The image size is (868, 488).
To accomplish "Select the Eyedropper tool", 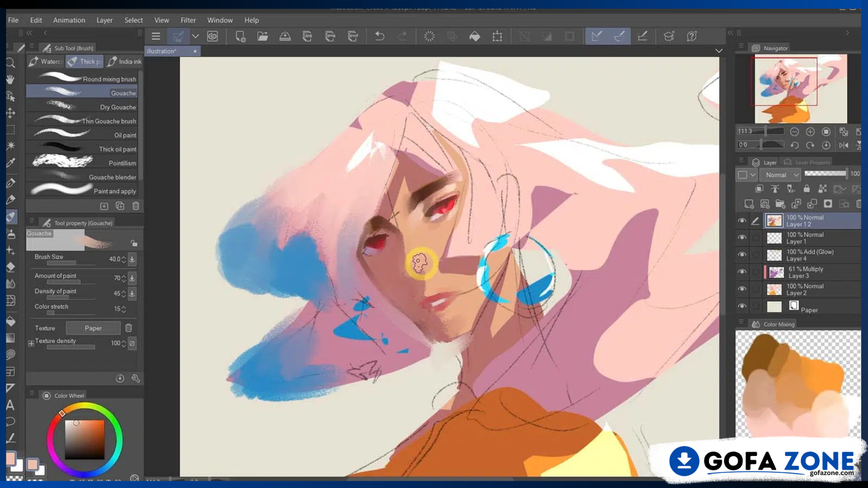I will [10, 163].
